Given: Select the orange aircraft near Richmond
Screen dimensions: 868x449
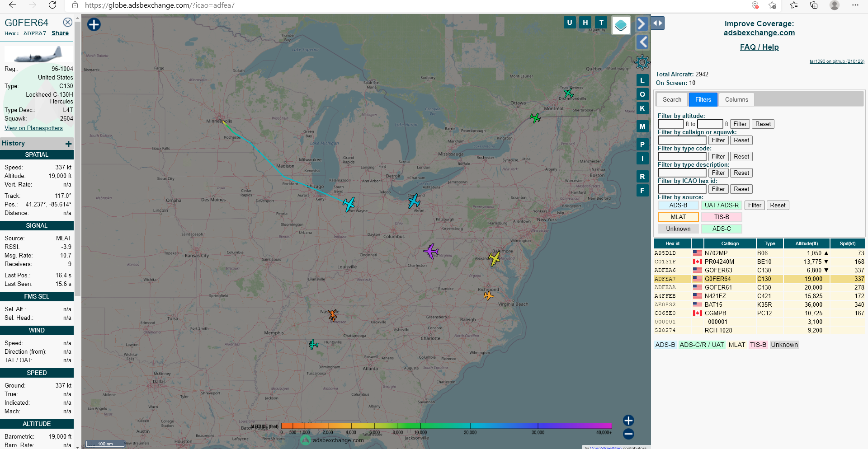Looking at the screenshot, I should point(488,296).
